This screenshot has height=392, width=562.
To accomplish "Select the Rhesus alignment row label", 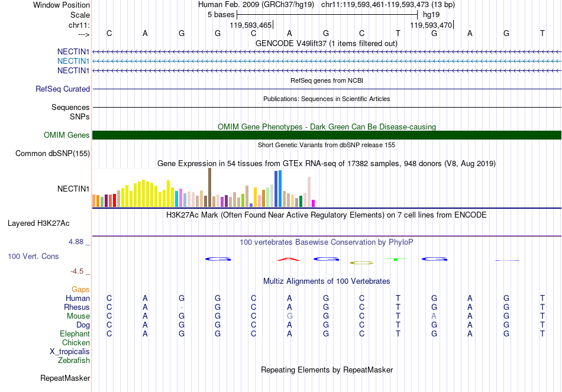I will [77, 307].
